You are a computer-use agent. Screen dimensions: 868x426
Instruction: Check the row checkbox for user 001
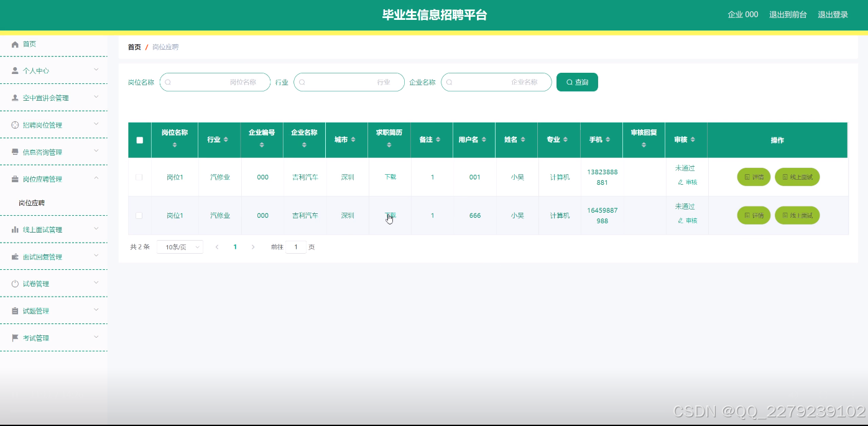click(x=139, y=177)
